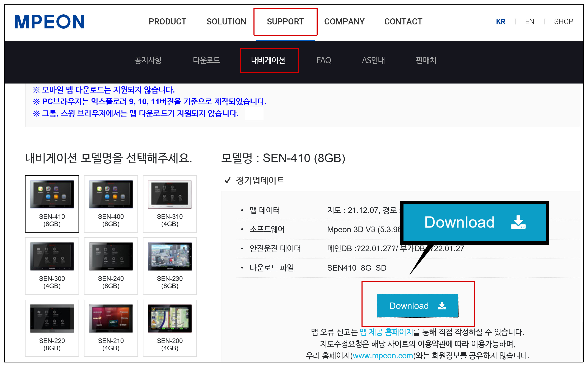
Task: Select the SEN-300 (4GB) model thumbnail
Action: (x=52, y=266)
